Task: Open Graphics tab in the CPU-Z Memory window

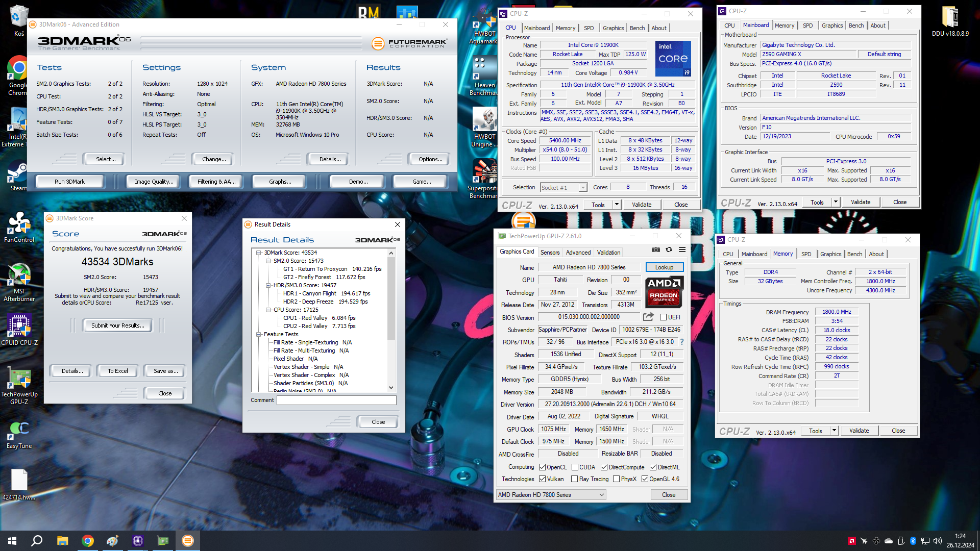Action: 830,254
